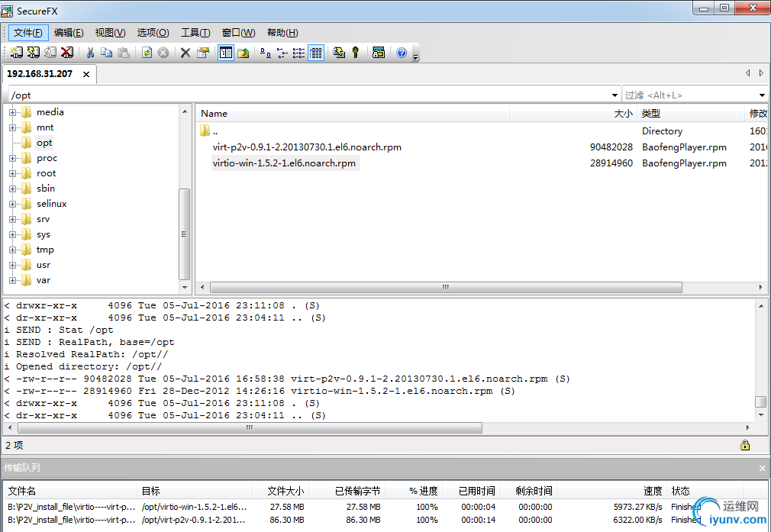Click the Name column header
The image size is (771, 532).
click(353, 114)
